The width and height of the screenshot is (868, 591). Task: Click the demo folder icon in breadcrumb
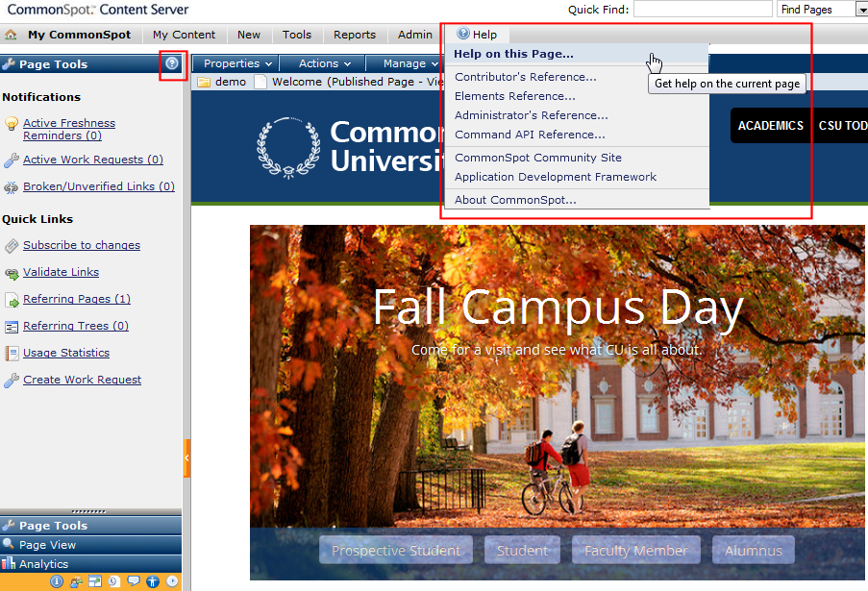pos(204,82)
